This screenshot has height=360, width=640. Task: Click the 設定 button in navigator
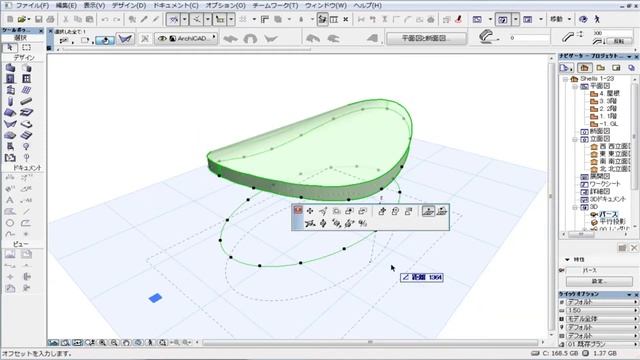point(599,281)
